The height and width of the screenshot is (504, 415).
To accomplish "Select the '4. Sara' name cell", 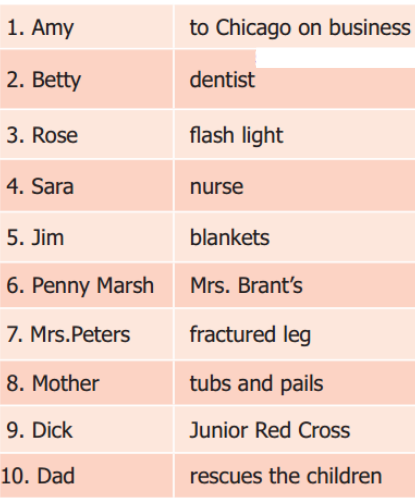I will pos(86,185).
